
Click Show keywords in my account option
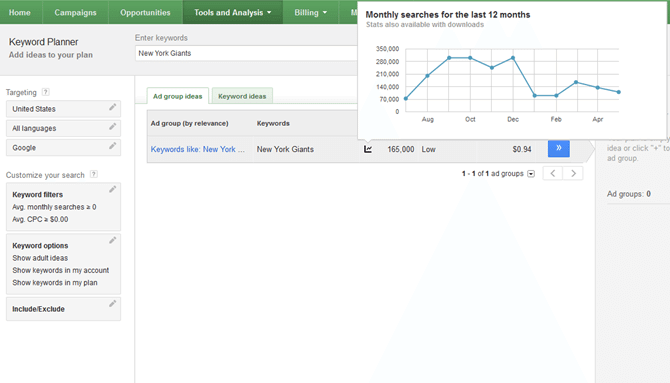click(61, 271)
